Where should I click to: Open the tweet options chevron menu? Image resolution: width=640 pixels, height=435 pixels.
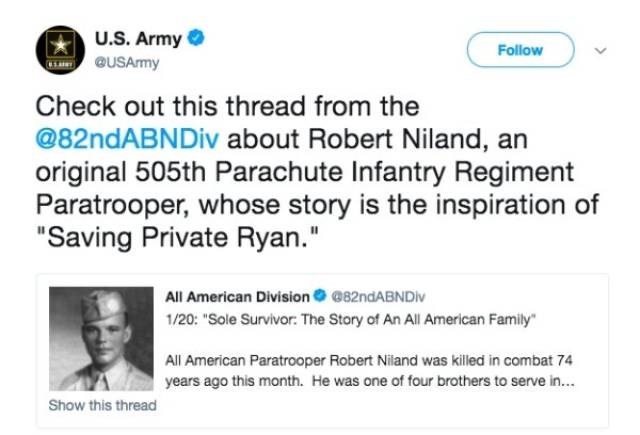pyautogui.click(x=600, y=50)
